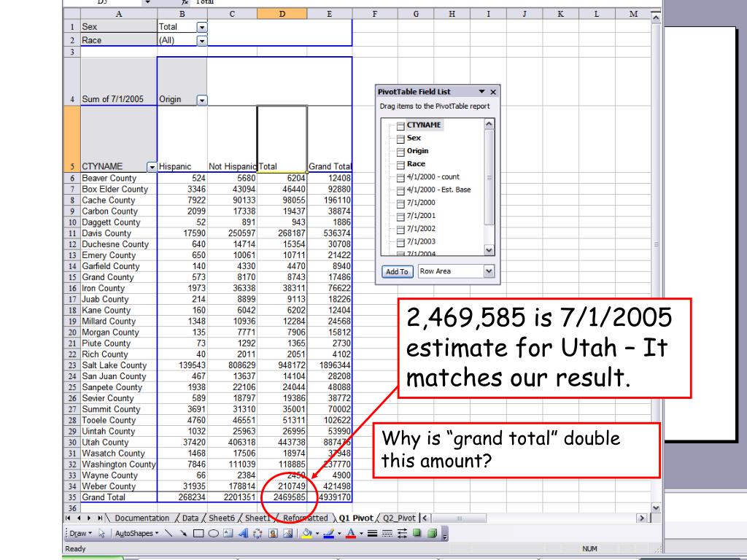Open the Origin column field dropdown
Image resolution: width=747 pixels, height=560 pixels.
tap(202, 99)
